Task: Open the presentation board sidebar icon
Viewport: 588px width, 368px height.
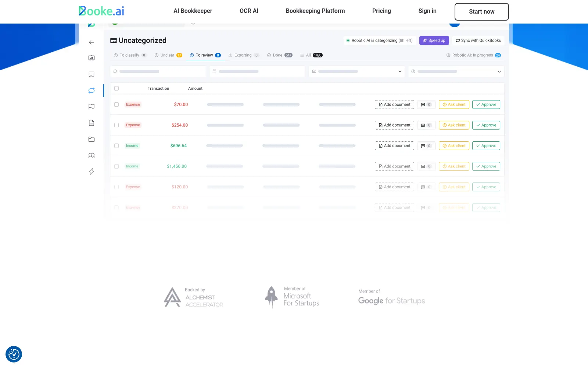Action: (x=92, y=58)
